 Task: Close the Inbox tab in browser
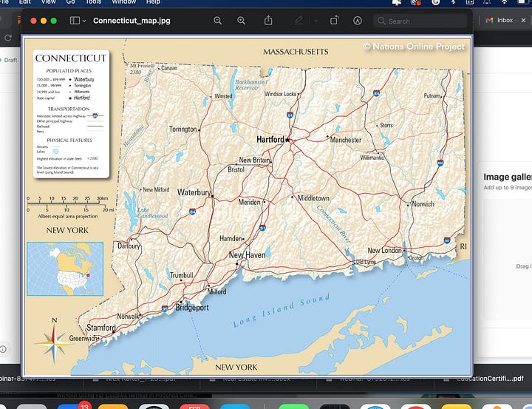click(x=524, y=21)
